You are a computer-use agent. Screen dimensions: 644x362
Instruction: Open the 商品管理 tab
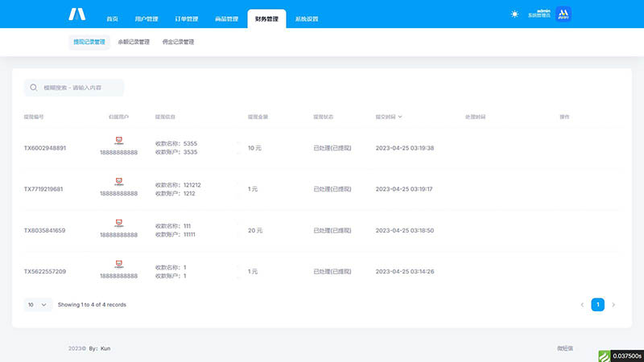[x=227, y=19]
